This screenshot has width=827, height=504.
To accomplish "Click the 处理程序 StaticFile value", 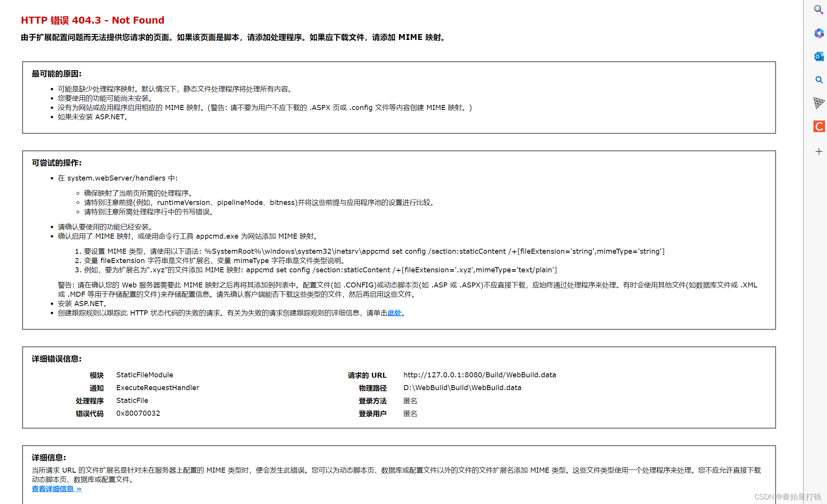I will point(132,401).
